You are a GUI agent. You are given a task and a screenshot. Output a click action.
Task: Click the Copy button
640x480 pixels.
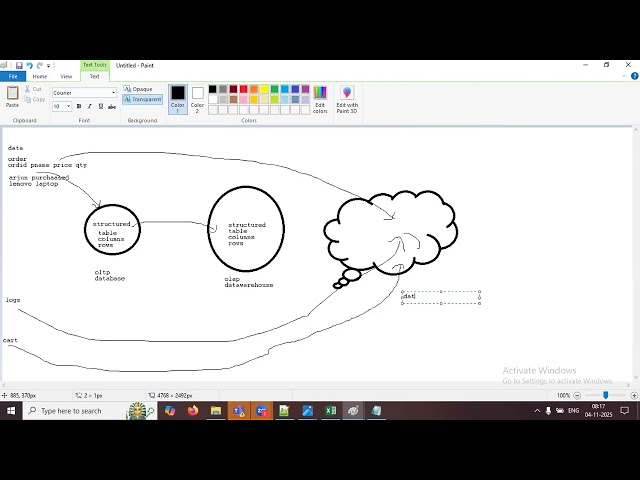click(34, 99)
